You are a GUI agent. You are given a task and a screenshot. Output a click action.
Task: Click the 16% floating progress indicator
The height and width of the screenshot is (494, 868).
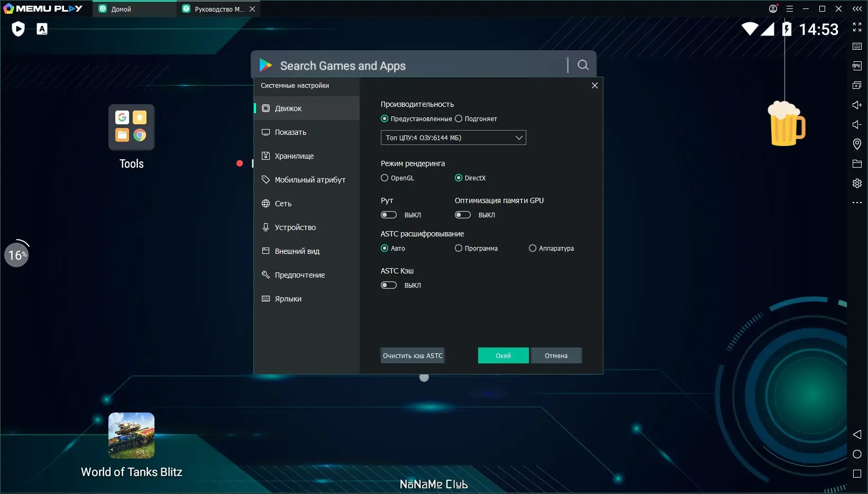tap(17, 254)
